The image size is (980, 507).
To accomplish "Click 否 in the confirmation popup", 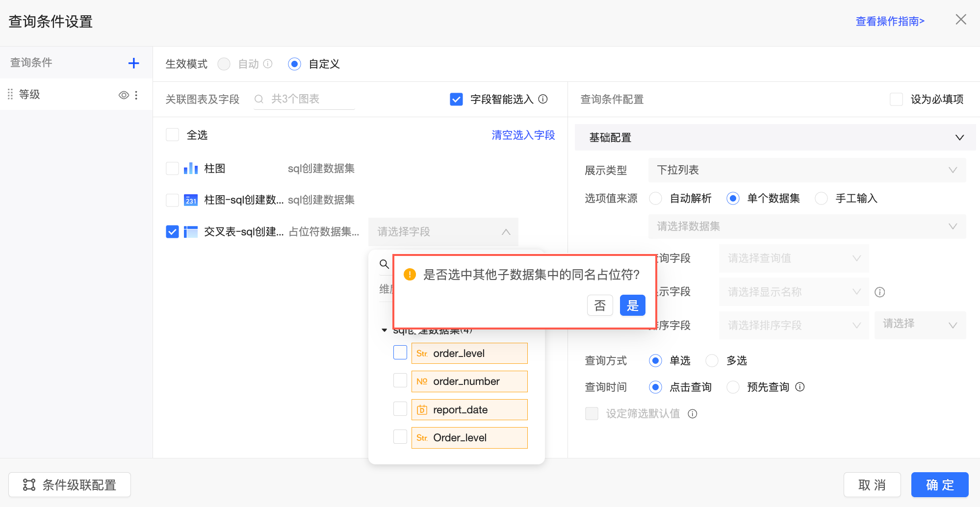I will (600, 305).
